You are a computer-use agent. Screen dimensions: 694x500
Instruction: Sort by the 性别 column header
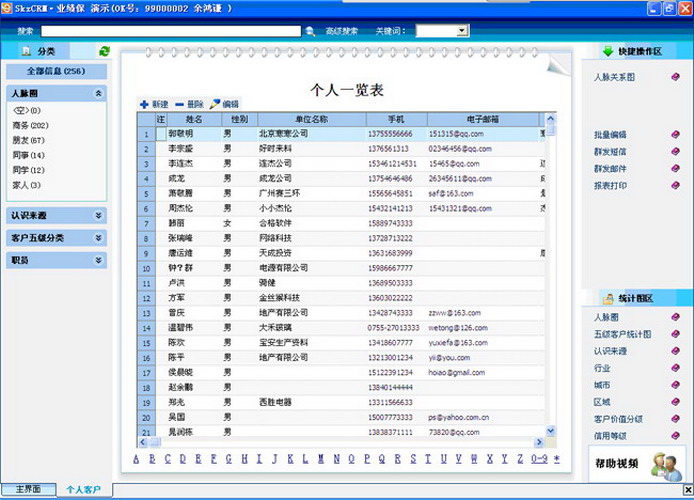click(239, 119)
